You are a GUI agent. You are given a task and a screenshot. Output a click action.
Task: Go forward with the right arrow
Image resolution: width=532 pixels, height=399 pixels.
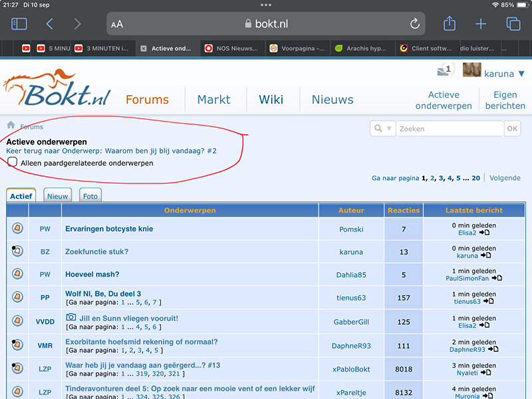point(77,24)
